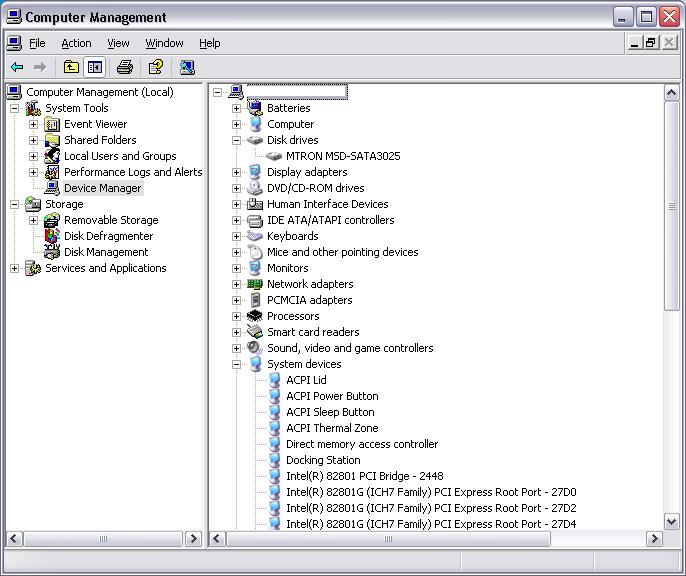Click the Smart card readers icon
Viewport: 686px width, 576px height.
[255, 332]
